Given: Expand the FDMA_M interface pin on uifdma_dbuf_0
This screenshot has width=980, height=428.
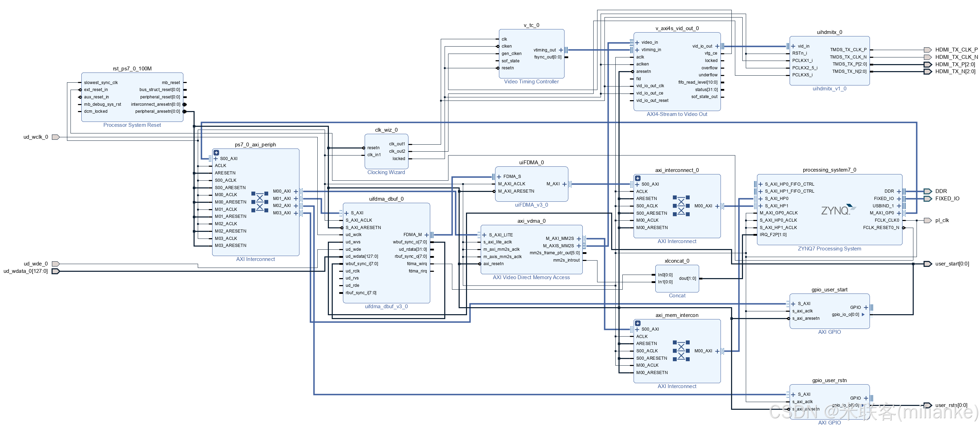Looking at the screenshot, I should tap(426, 235).
